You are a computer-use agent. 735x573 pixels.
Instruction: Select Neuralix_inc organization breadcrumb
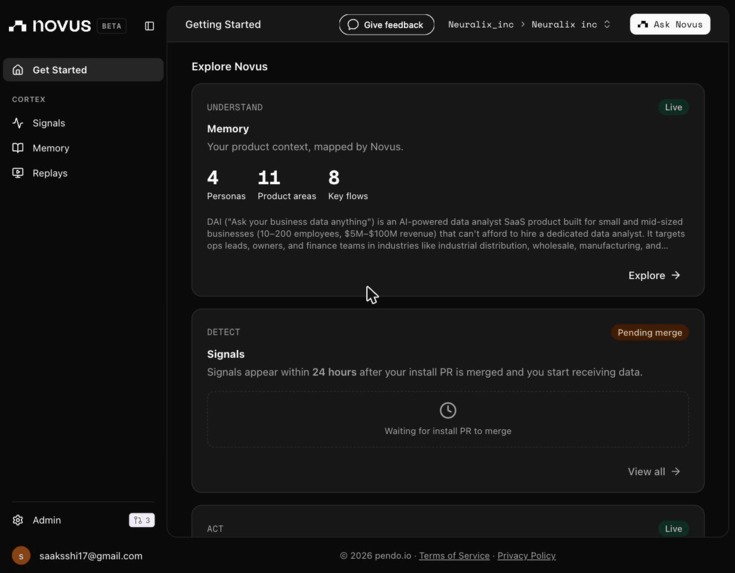coord(481,24)
